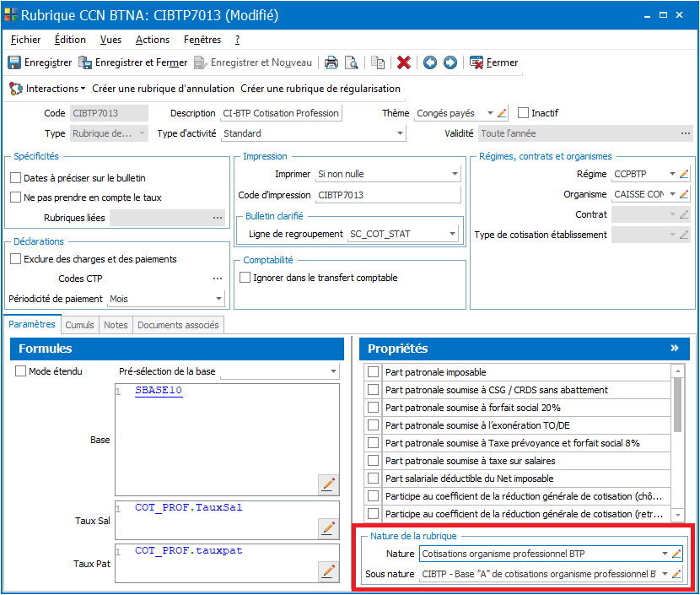Click the print icon in toolbar
700x595 pixels.
tap(331, 62)
